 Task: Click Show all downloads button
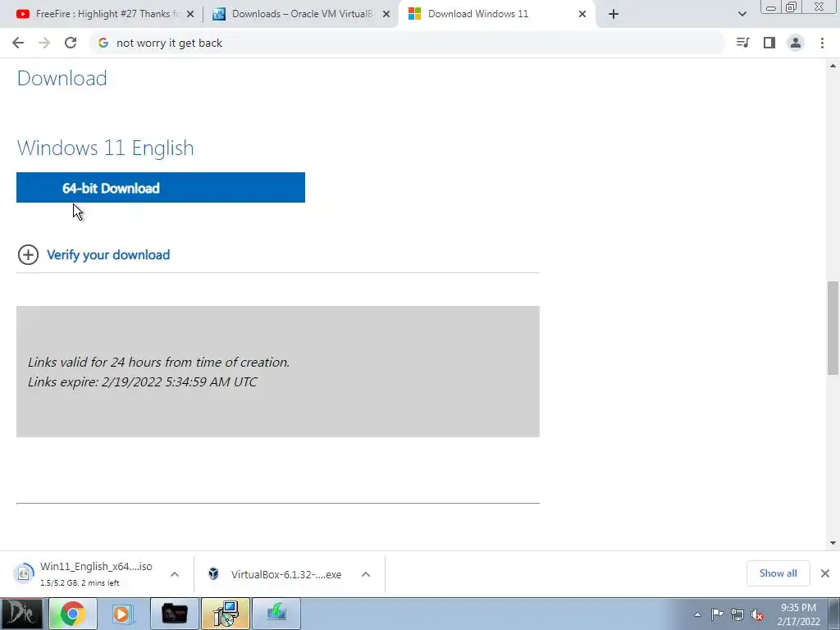click(778, 573)
